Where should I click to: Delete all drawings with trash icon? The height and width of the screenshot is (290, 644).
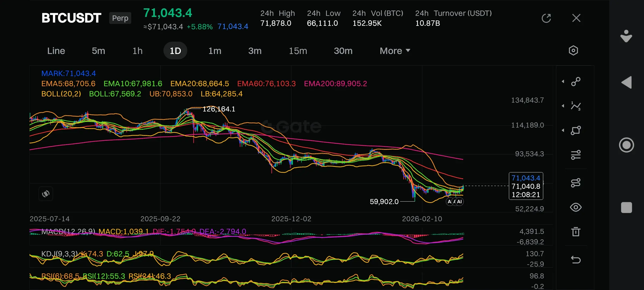[576, 231]
